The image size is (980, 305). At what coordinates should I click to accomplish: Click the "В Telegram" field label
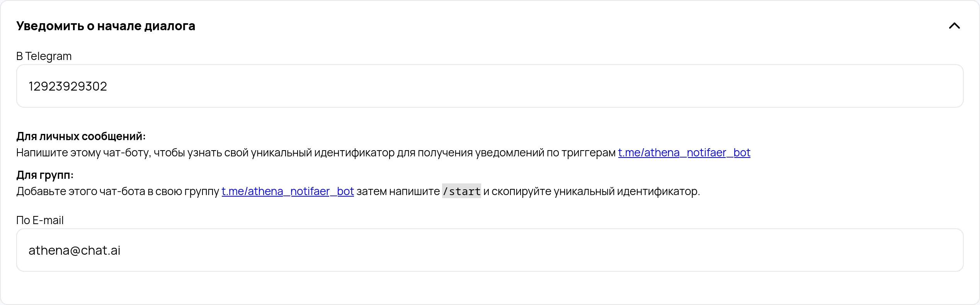pos(44,57)
